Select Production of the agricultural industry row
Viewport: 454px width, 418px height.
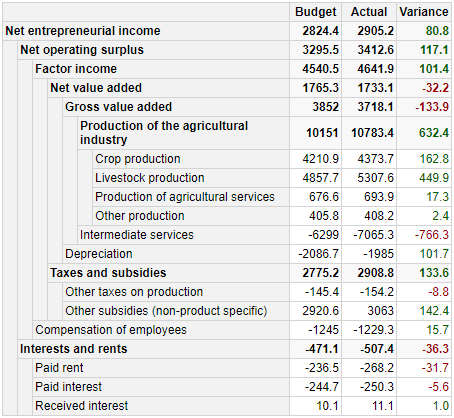(264, 133)
